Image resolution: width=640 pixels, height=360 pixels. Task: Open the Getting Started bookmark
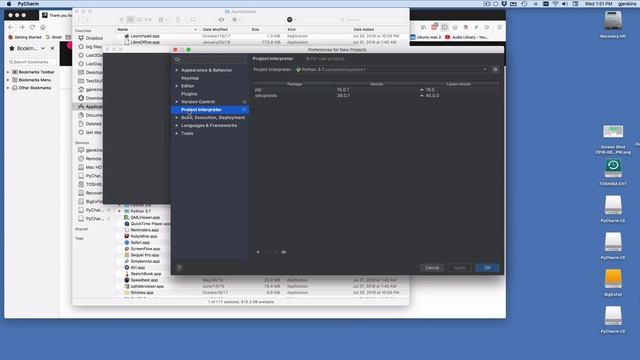[25, 37]
